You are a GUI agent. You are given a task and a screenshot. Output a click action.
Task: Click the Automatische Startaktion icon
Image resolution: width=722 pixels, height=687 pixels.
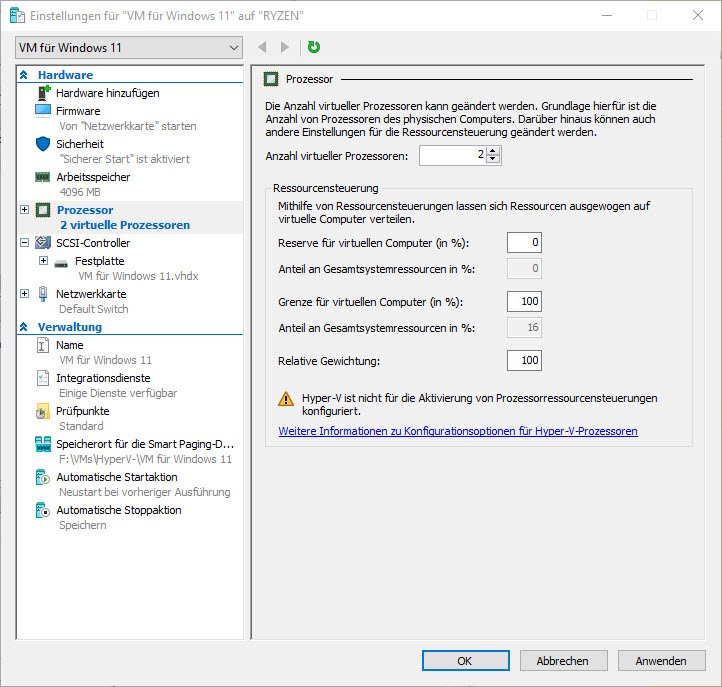(42, 477)
